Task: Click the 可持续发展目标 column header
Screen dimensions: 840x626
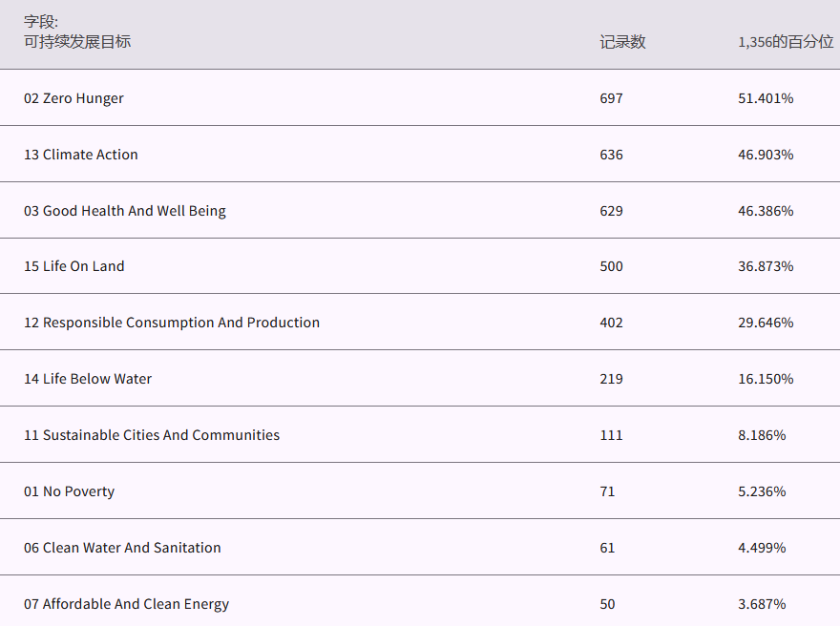Action: click(x=77, y=42)
